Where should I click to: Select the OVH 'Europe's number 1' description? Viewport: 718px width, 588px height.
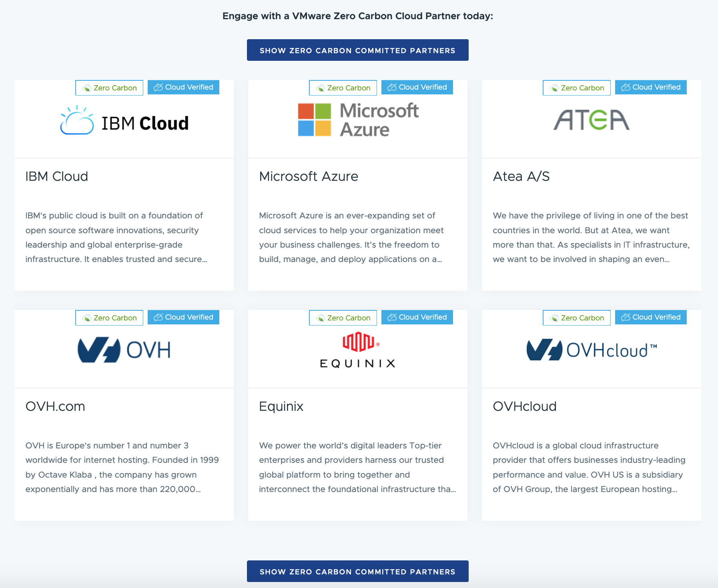pyautogui.click(x=122, y=467)
